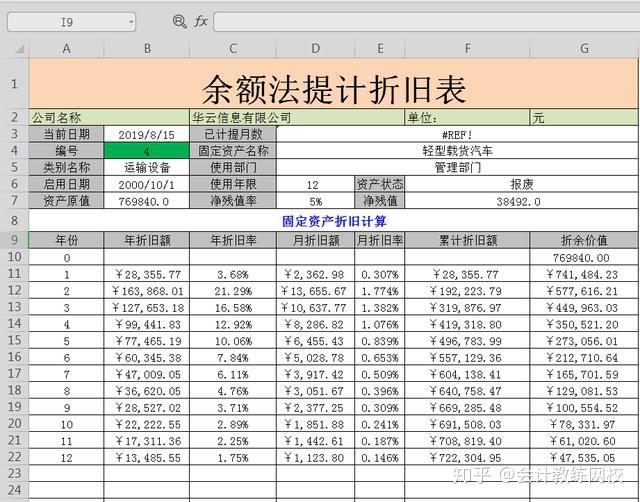This screenshot has height=502, width=640.
Task: Select column A header
Action: coord(67,49)
